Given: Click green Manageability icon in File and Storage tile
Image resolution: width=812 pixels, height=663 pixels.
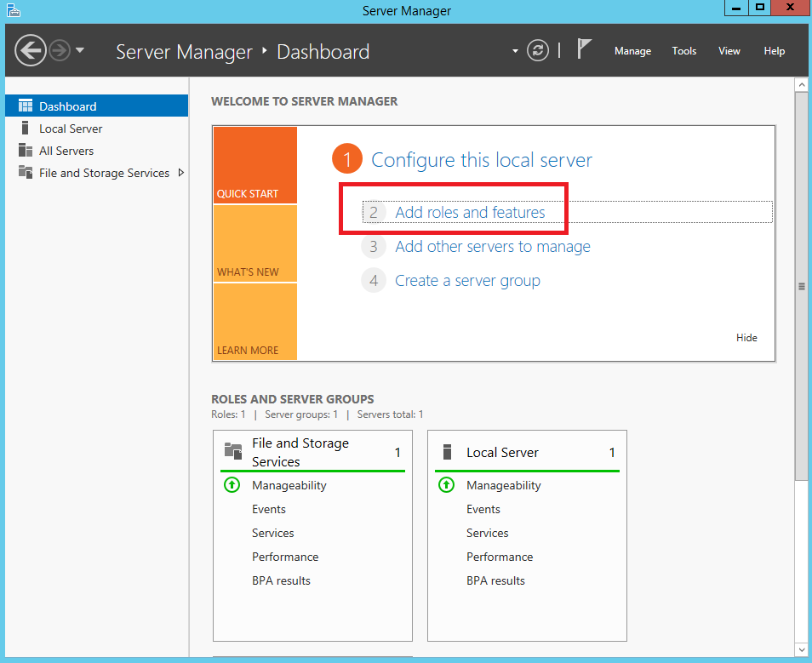Looking at the screenshot, I should click(232, 485).
